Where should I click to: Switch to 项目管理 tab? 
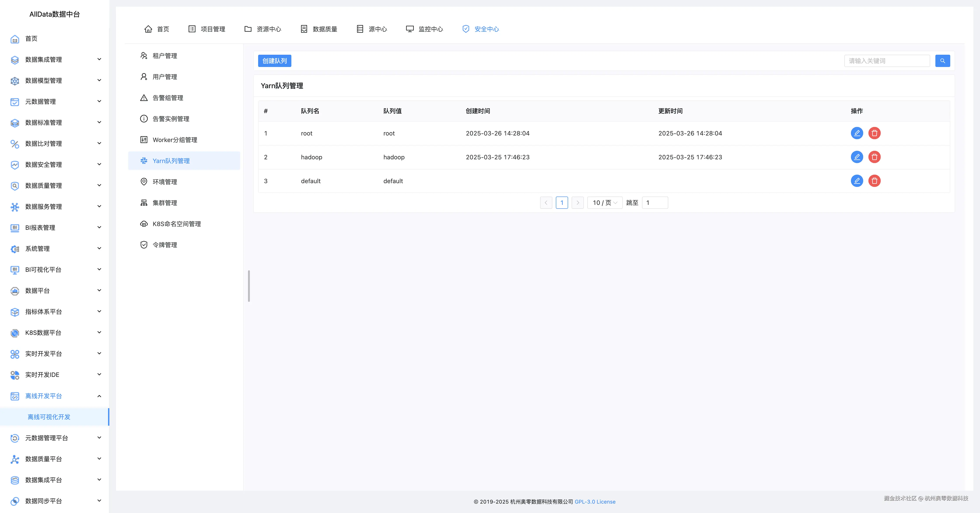point(213,29)
